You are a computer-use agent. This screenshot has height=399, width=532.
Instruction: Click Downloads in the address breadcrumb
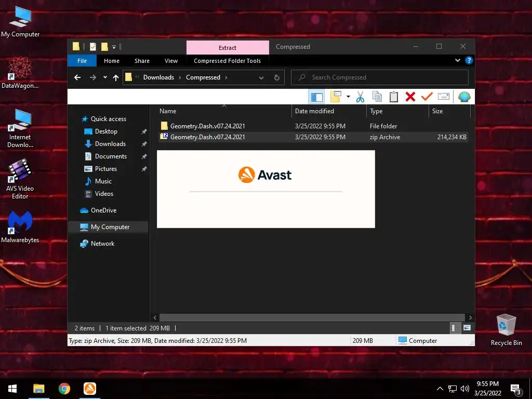point(158,77)
